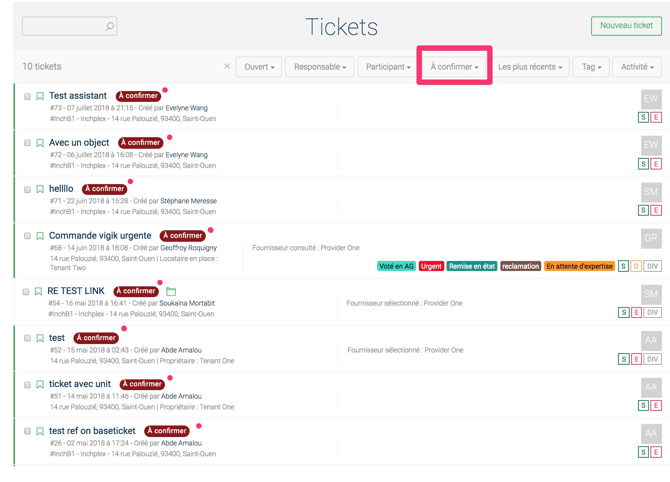This screenshot has height=482, width=670.
Task: Click the Urgent red tag label
Action: click(x=431, y=267)
